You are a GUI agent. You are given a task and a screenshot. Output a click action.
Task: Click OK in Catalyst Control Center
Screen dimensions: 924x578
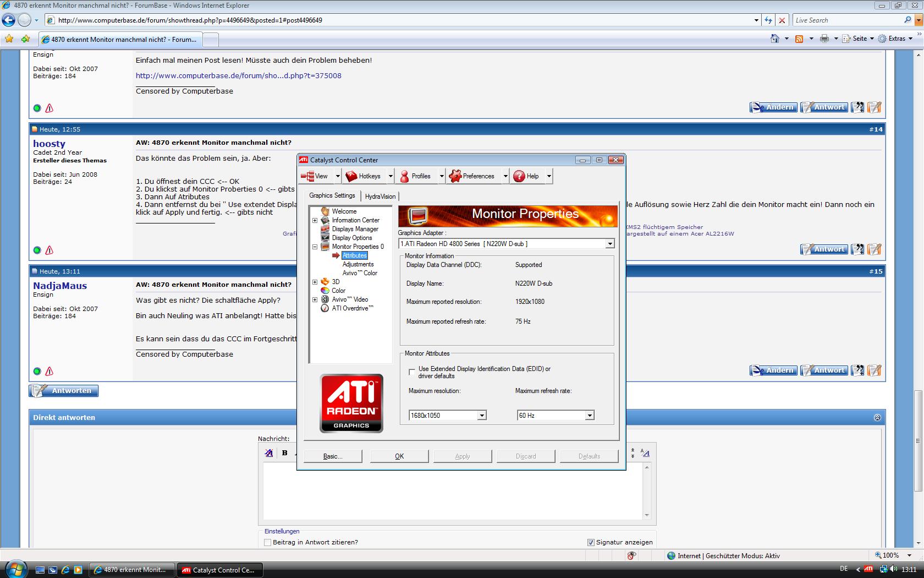click(x=399, y=456)
